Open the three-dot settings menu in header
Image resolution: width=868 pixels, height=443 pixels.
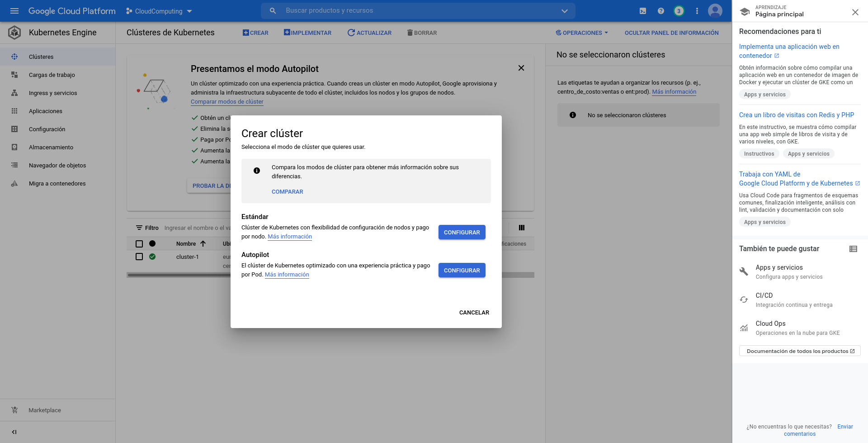coord(697,11)
